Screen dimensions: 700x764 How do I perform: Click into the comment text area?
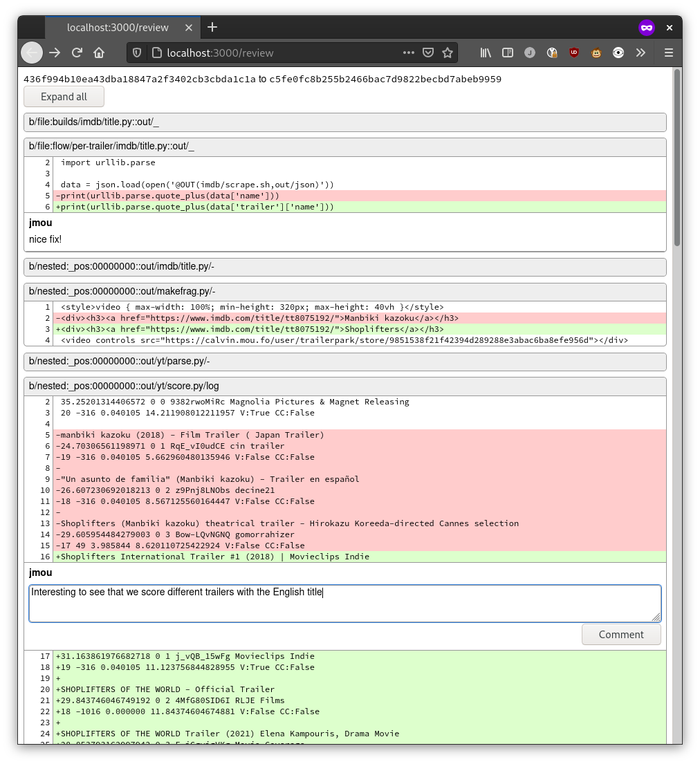pos(344,604)
